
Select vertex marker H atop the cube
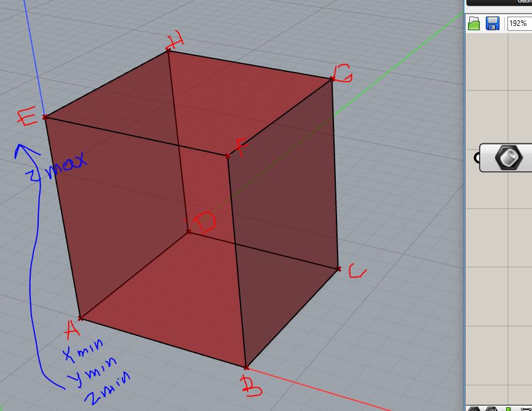(x=167, y=50)
